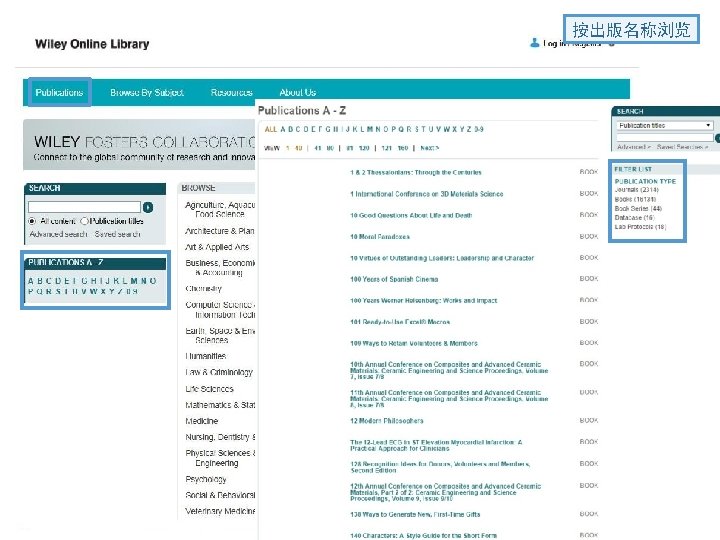Filter by Lab Protocols (18)

point(640,227)
